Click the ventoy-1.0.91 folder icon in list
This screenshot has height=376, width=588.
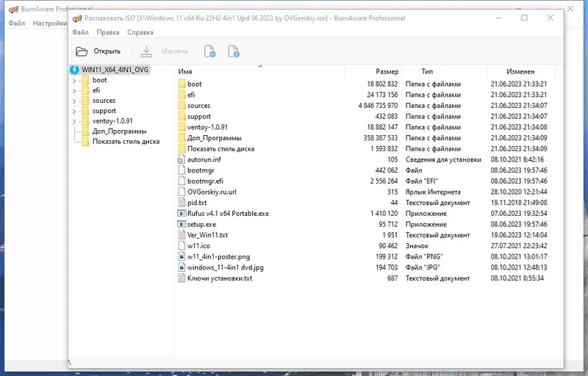[182, 127]
